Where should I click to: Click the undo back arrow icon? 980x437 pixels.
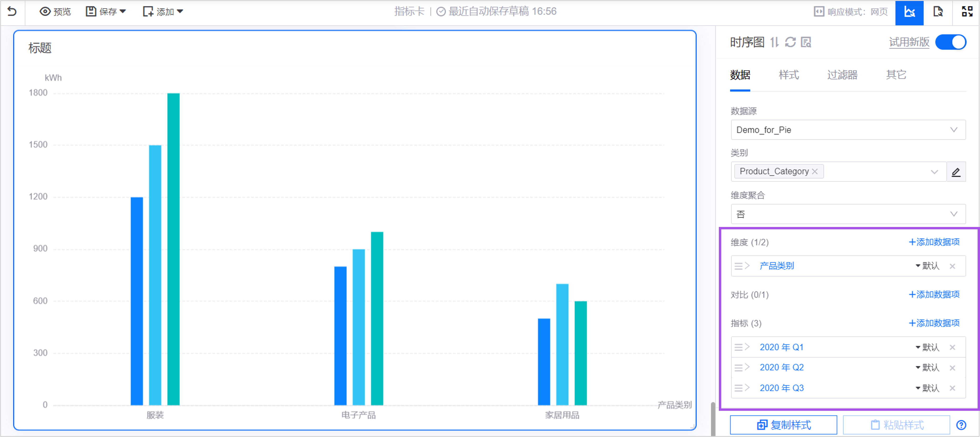tap(12, 12)
